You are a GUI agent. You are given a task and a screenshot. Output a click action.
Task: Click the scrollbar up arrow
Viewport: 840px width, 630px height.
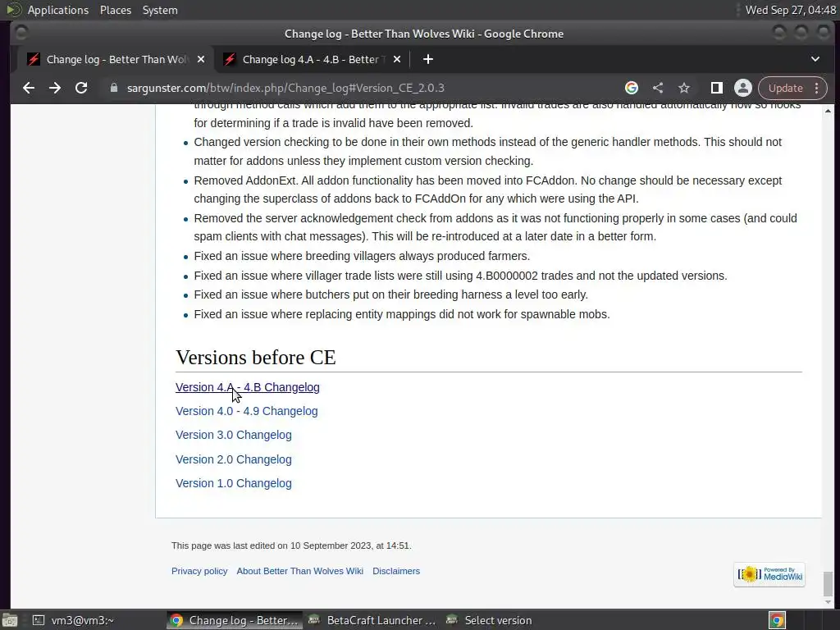click(x=829, y=111)
